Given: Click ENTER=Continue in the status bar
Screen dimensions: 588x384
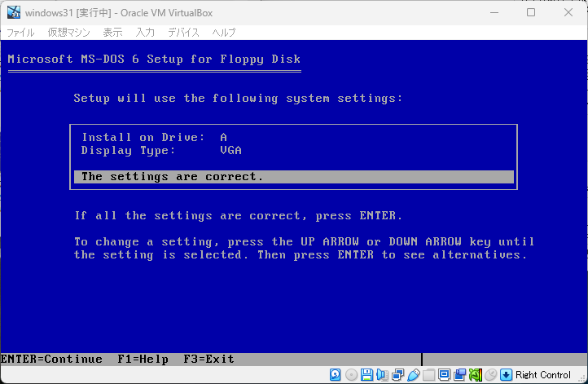Looking at the screenshot, I should [x=51, y=360].
